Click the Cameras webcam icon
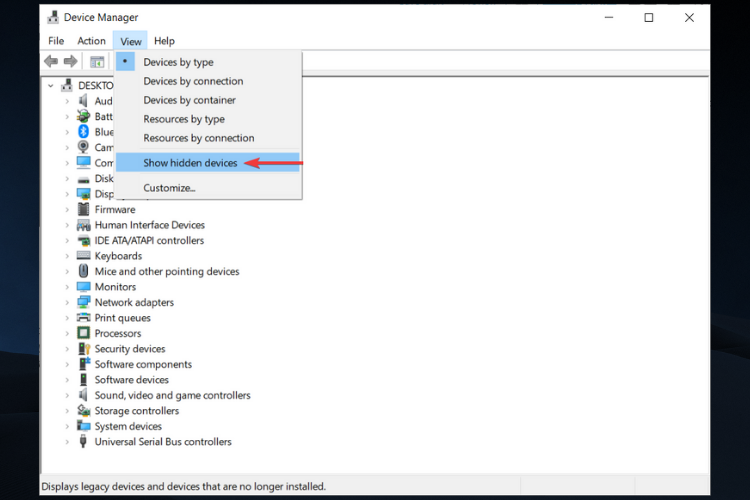The width and height of the screenshot is (750, 500). click(84, 147)
